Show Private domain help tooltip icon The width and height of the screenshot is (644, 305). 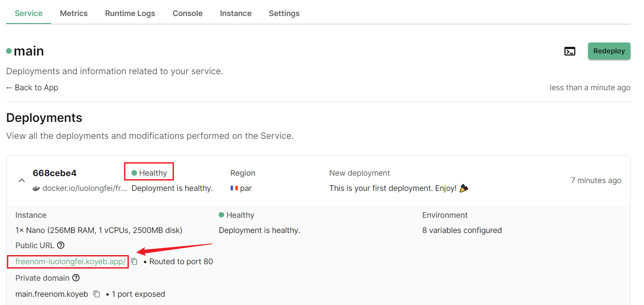(76, 278)
